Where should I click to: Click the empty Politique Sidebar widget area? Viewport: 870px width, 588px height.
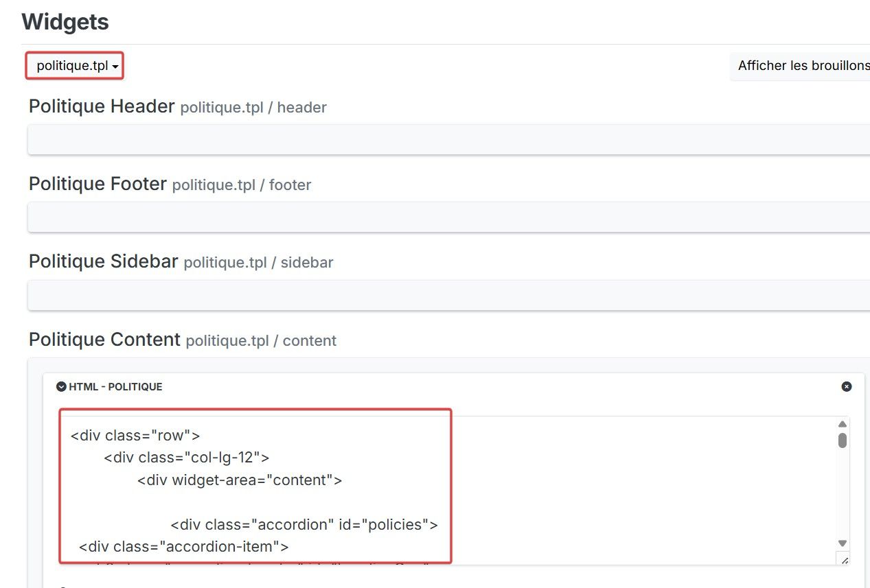coord(446,295)
